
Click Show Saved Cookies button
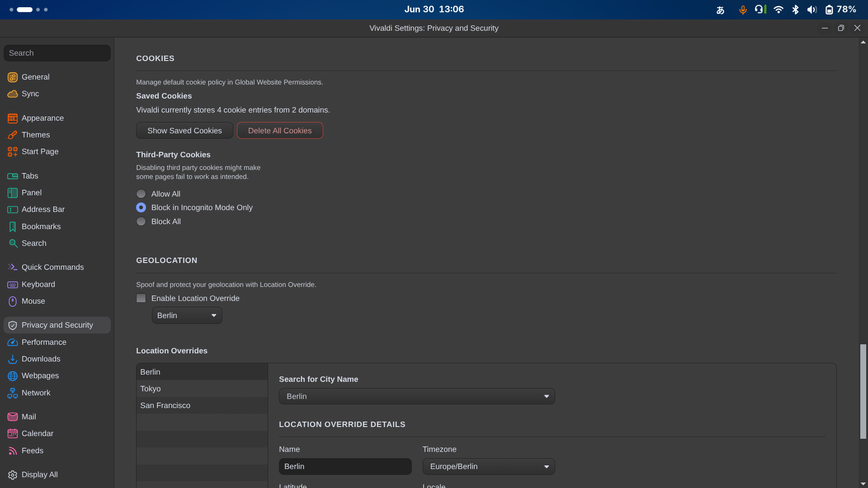pos(184,131)
